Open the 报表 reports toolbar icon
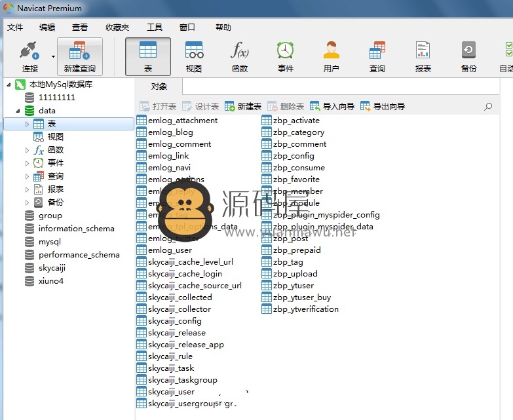The height and width of the screenshot is (420, 513). click(x=423, y=56)
